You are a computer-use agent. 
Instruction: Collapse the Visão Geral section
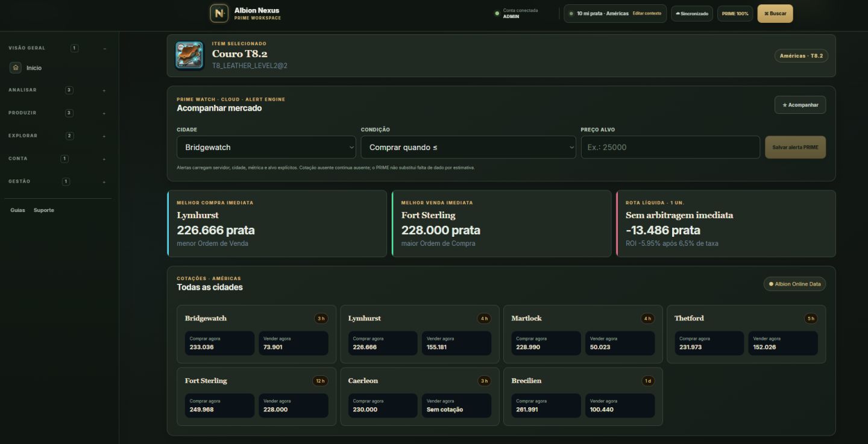click(104, 48)
